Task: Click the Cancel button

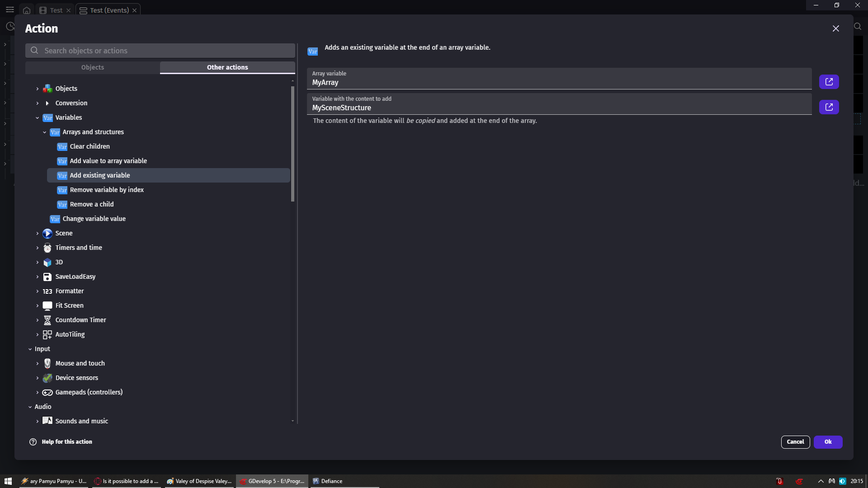Action: (795, 442)
